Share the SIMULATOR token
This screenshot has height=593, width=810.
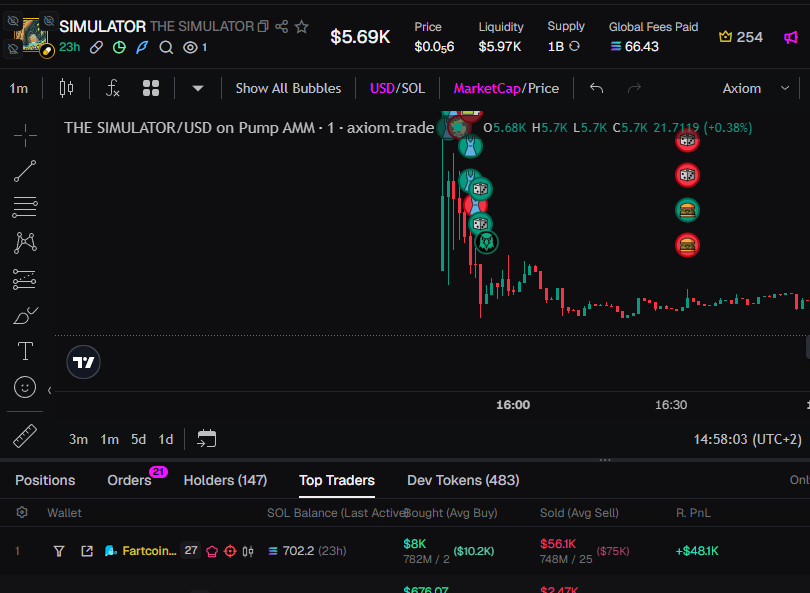point(282,26)
